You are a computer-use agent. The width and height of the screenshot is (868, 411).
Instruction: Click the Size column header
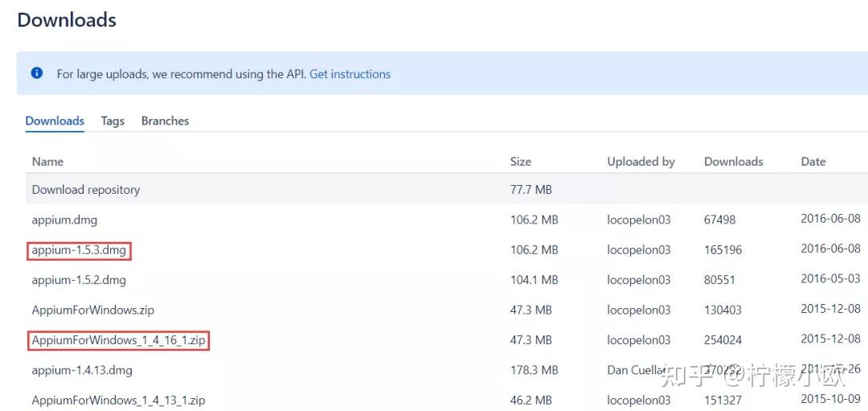click(521, 162)
